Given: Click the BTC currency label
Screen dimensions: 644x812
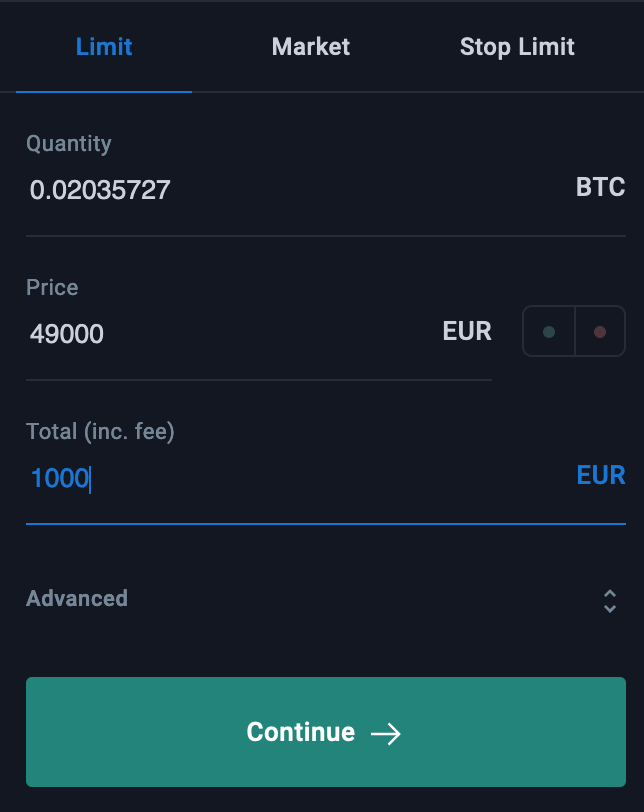Looking at the screenshot, I should (601, 187).
